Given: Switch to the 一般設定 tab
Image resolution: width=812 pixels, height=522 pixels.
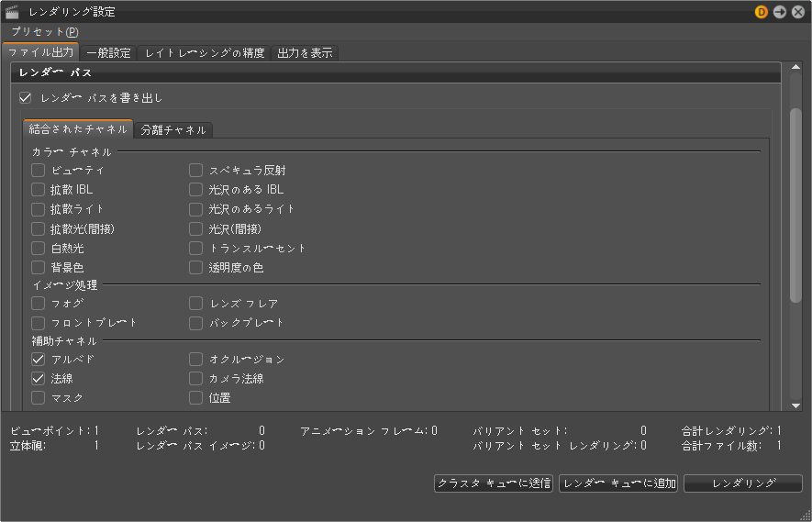Looking at the screenshot, I should click(x=109, y=53).
